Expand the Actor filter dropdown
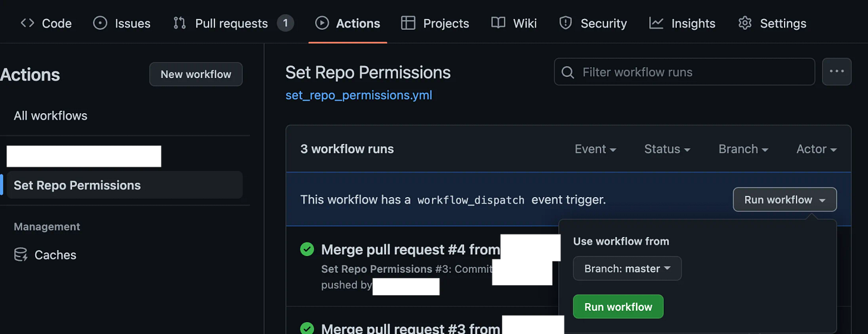868x334 pixels. (816, 149)
